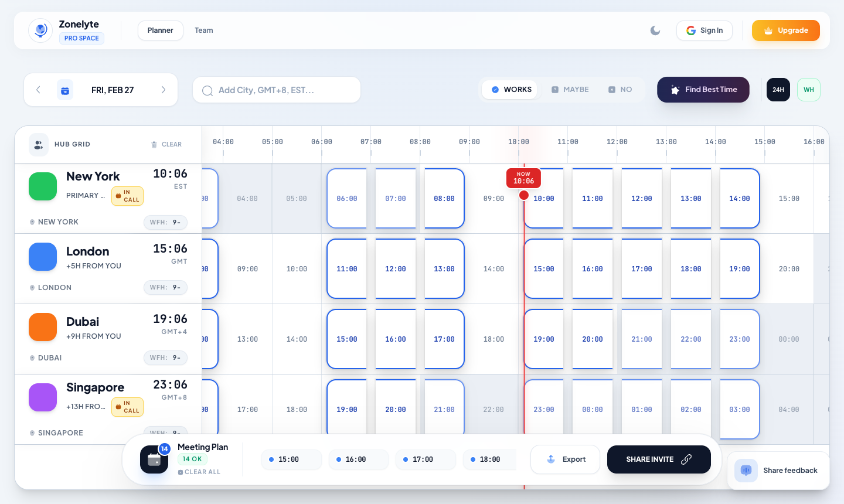
Task: Go to the previous day with the left chevron
Action: tap(38, 89)
